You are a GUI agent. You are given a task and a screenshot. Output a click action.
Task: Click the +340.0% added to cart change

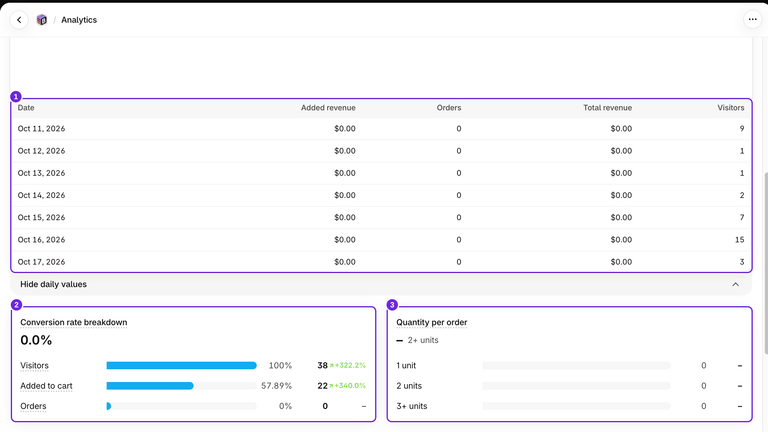(347, 386)
